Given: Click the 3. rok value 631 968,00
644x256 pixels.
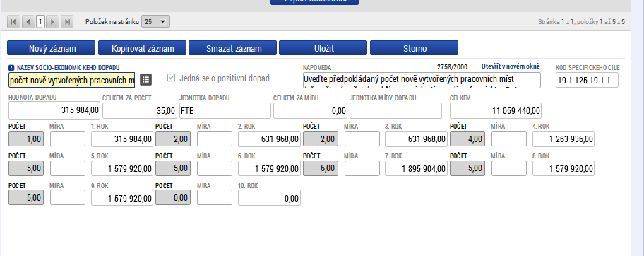Looking at the screenshot, I should tap(416, 139).
